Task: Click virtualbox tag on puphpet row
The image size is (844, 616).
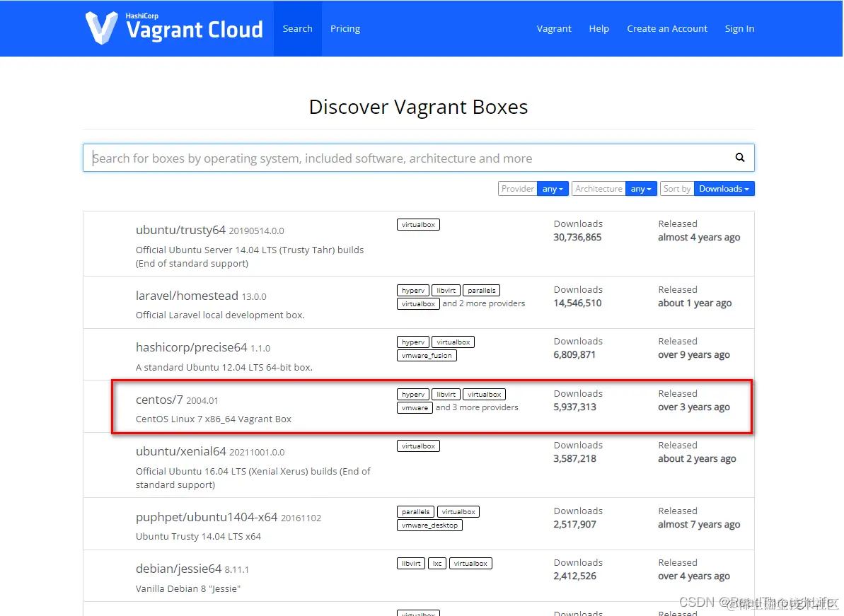Action: pyautogui.click(x=458, y=511)
